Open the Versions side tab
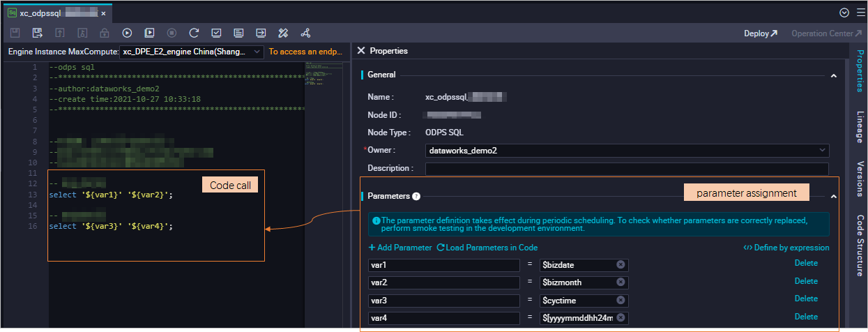This screenshot has width=868, height=332. pos(859,179)
